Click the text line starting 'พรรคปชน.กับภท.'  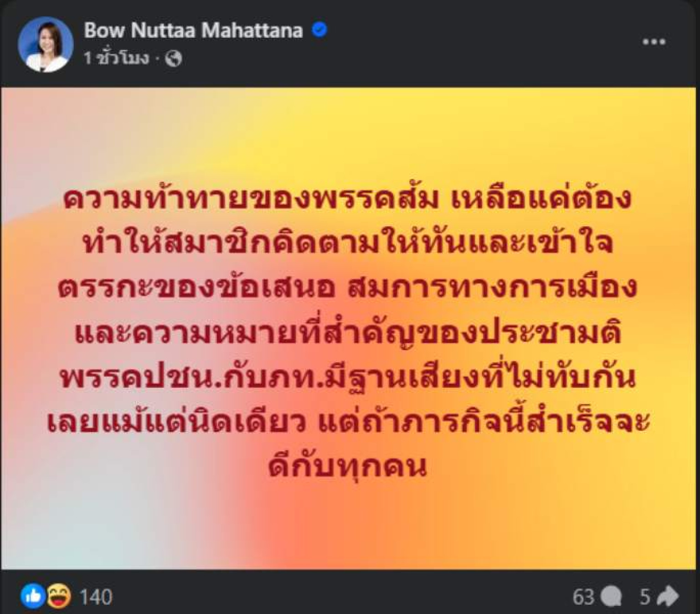tap(347, 378)
